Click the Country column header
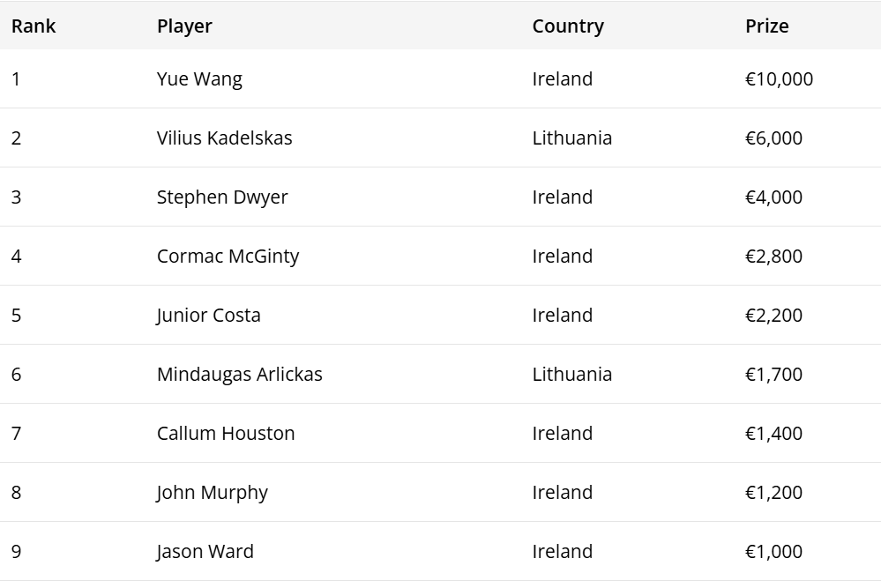The image size is (881, 588). point(568,26)
